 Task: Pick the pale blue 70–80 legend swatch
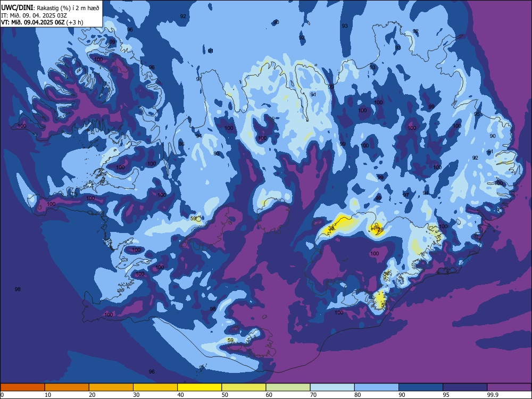point(332,387)
